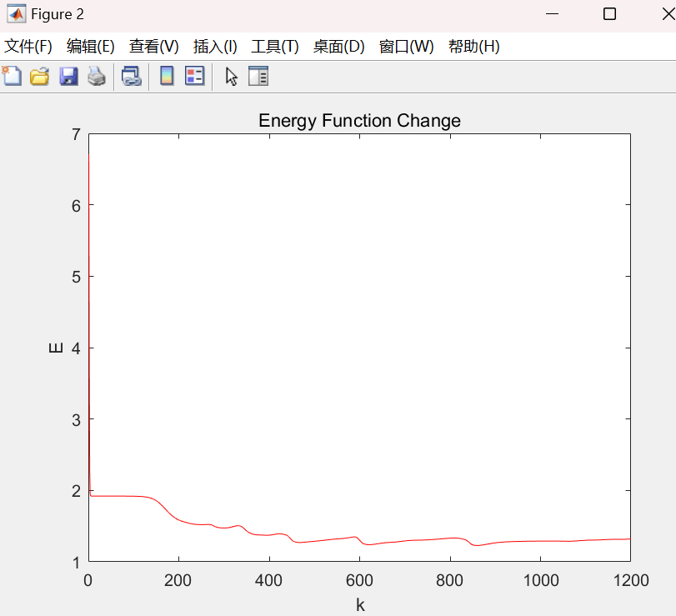This screenshot has width=676, height=616.
Task: Insert a colorbar from the toolbar
Action: tap(167, 77)
